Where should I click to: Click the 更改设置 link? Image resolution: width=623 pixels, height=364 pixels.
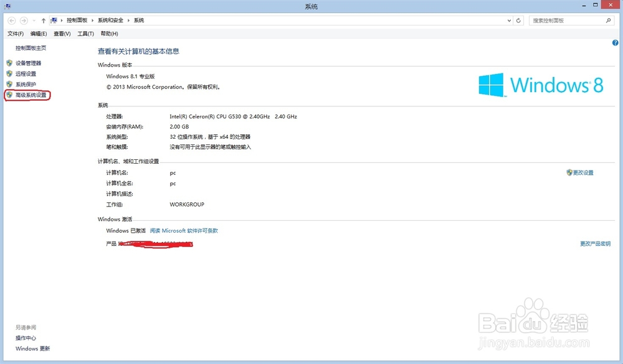coord(583,173)
